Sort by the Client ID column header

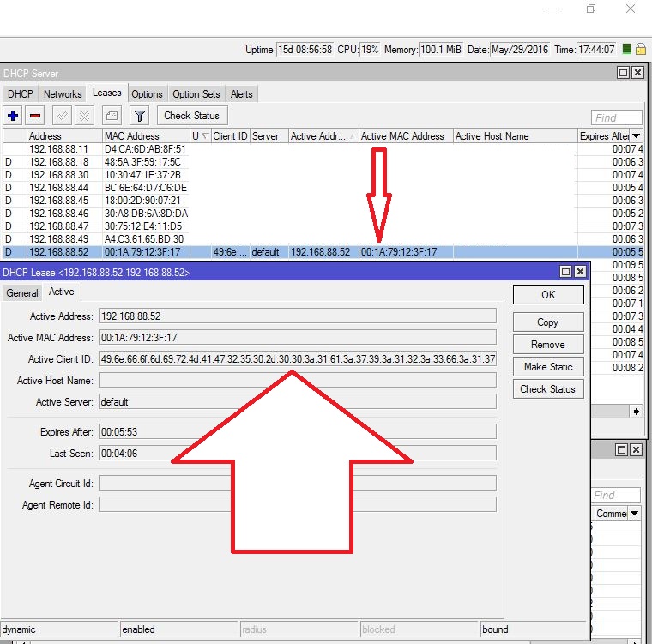coord(230,136)
